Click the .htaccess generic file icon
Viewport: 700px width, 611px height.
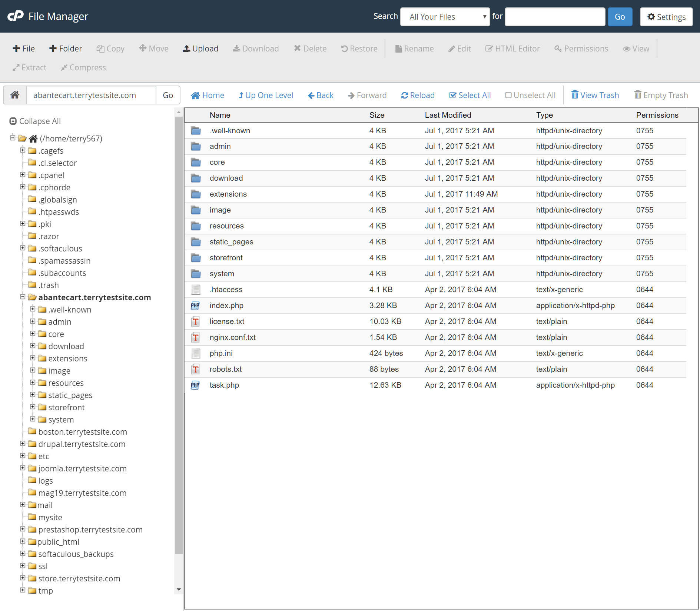tap(196, 290)
